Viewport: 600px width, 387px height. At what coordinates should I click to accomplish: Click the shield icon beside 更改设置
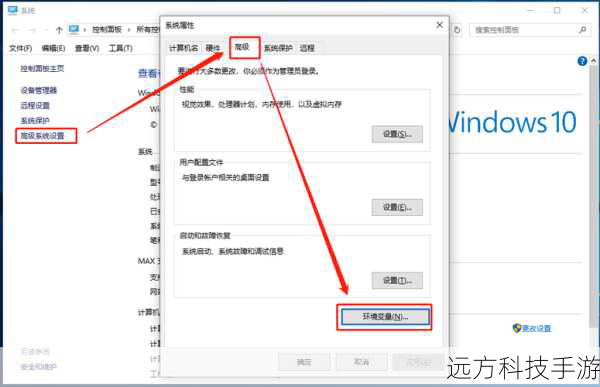[x=517, y=328]
